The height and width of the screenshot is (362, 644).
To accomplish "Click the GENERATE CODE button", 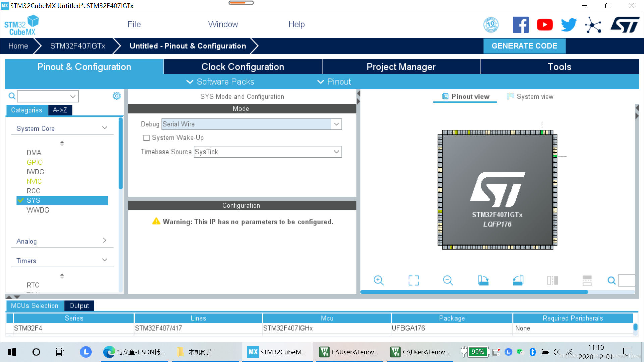I will pyautogui.click(x=524, y=46).
